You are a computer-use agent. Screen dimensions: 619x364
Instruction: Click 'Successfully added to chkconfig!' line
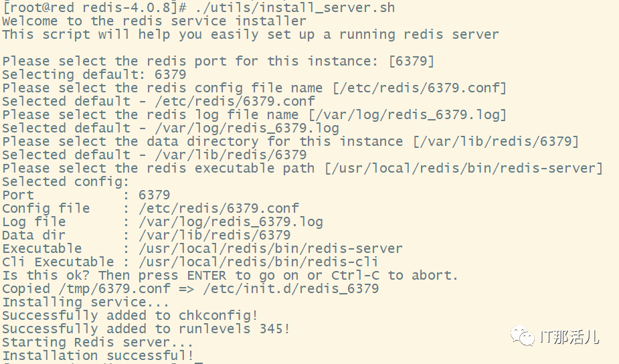(x=130, y=316)
